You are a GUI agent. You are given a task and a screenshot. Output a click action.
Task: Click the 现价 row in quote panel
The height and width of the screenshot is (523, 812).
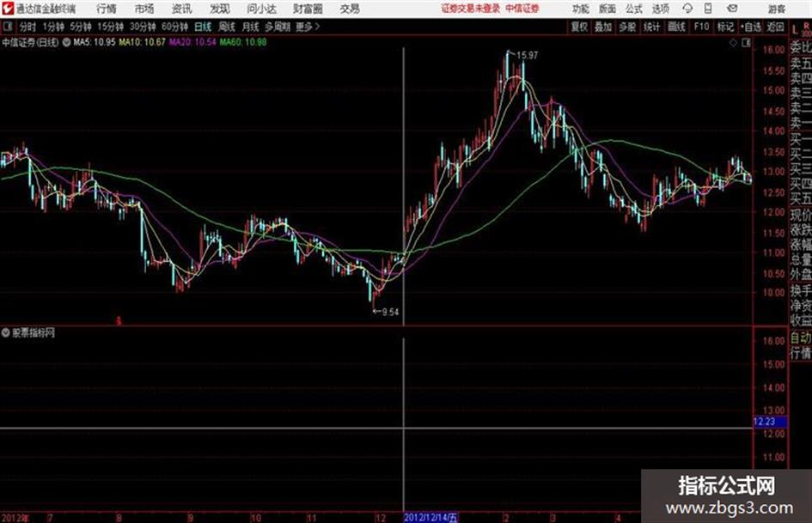(x=801, y=215)
